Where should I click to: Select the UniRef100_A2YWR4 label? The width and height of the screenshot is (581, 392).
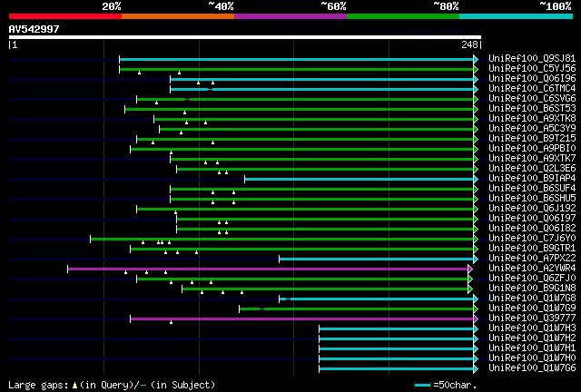pos(532,269)
